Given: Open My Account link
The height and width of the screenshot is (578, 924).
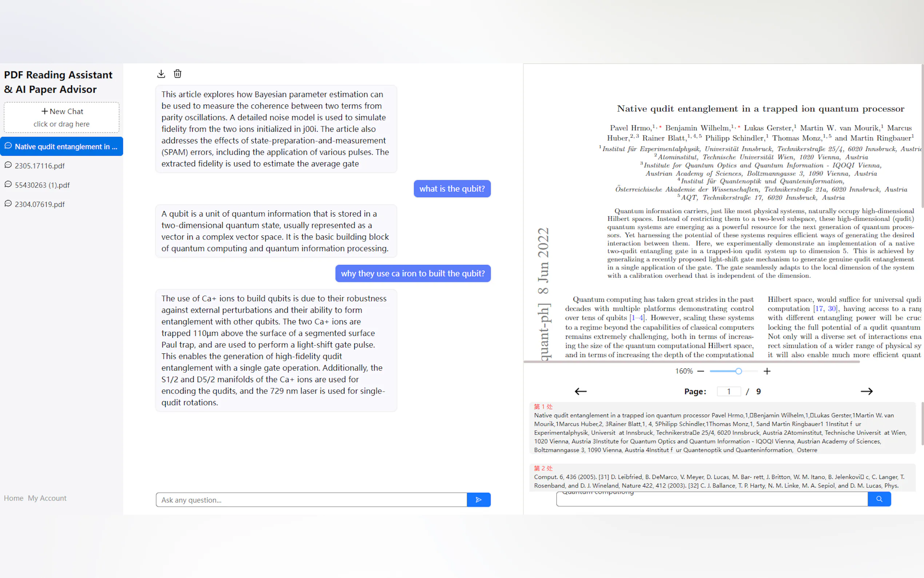Looking at the screenshot, I should (47, 498).
